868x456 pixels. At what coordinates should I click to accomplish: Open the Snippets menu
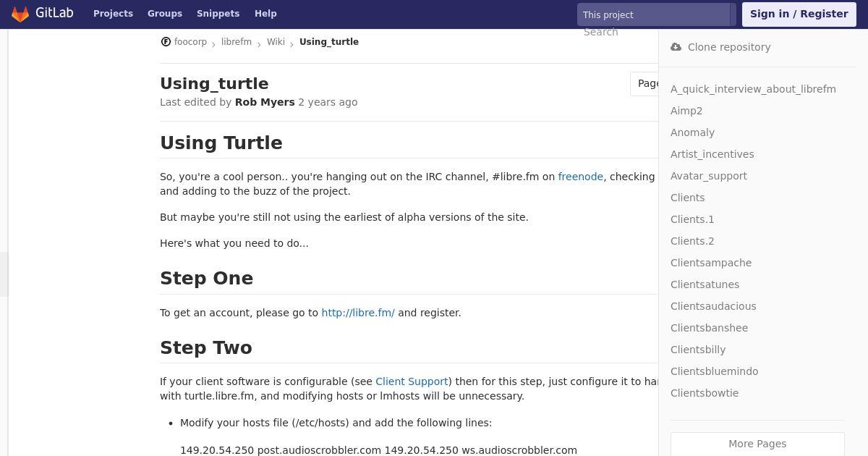pyautogui.click(x=218, y=14)
